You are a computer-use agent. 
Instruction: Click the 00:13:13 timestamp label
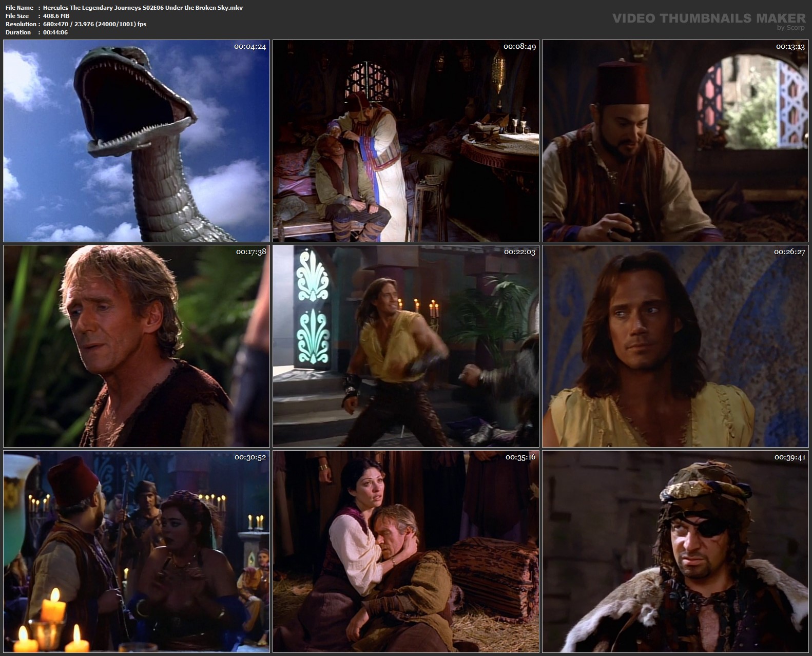pyautogui.click(x=790, y=47)
